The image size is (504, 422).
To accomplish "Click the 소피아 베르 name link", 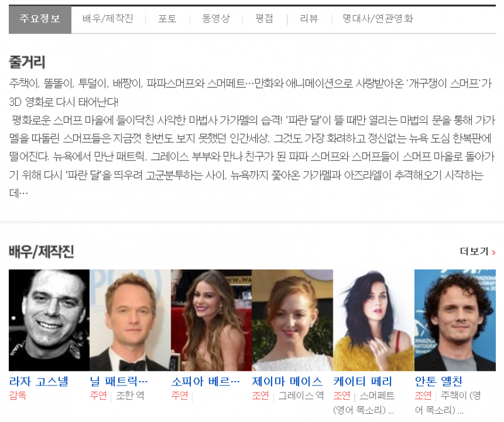I will pyautogui.click(x=205, y=381).
